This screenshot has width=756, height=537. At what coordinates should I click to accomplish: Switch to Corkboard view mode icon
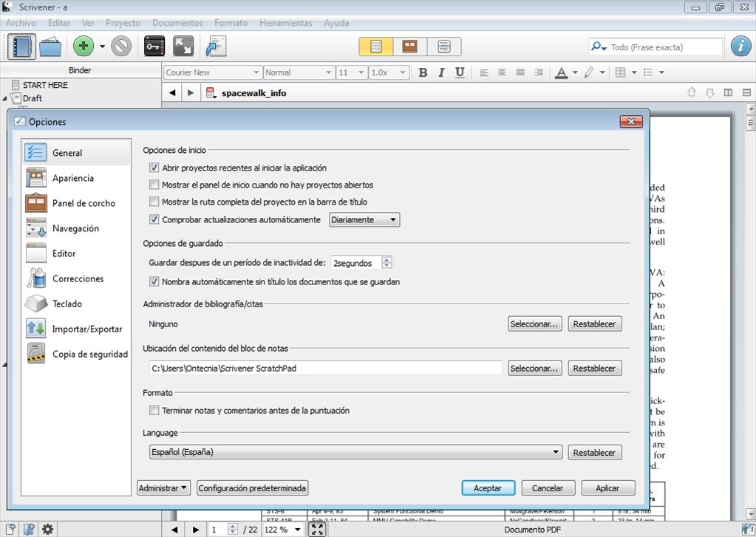tap(410, 47)
